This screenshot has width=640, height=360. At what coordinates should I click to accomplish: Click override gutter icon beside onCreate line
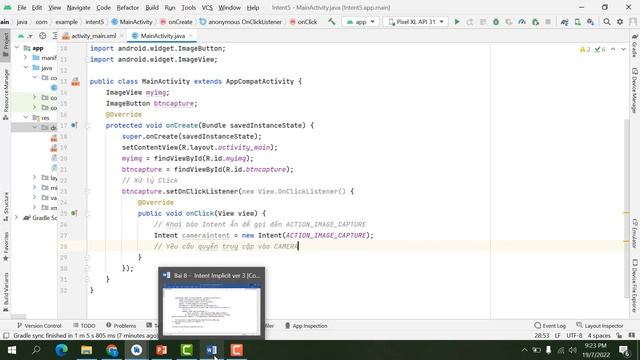74,125
